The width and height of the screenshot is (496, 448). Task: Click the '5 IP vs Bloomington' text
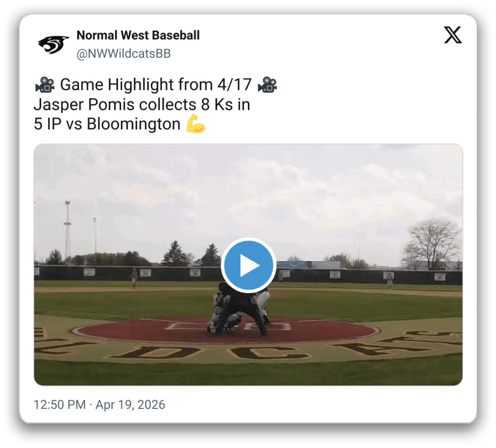click(107, 124)
